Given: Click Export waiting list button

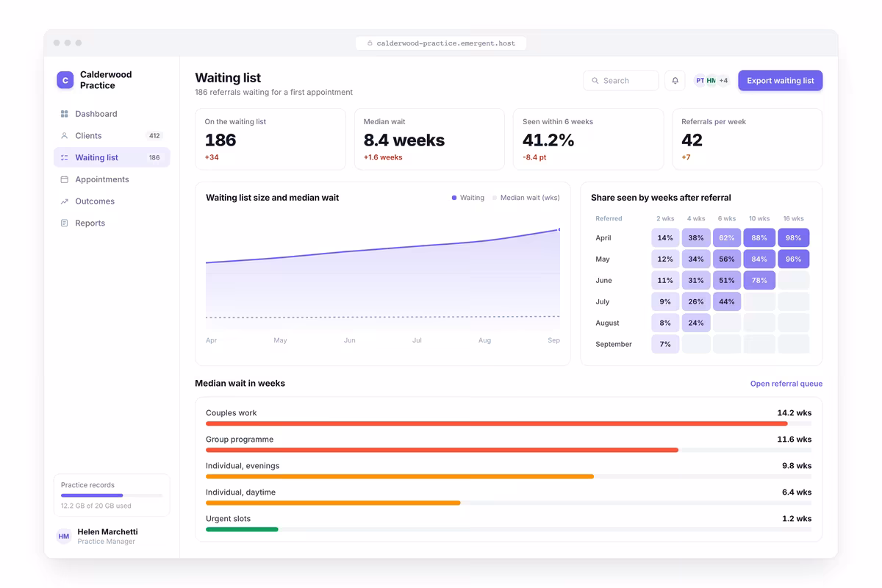Looking at the screenshot, I should (780, 81).
